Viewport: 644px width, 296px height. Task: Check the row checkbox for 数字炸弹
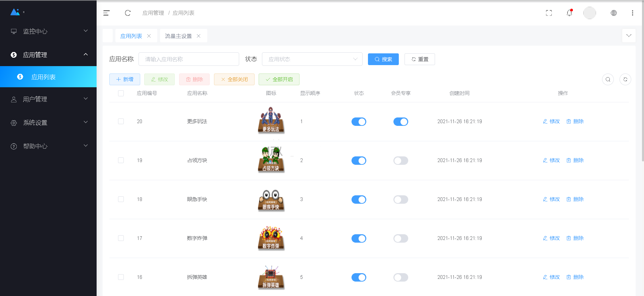click(x=121, y=238)
